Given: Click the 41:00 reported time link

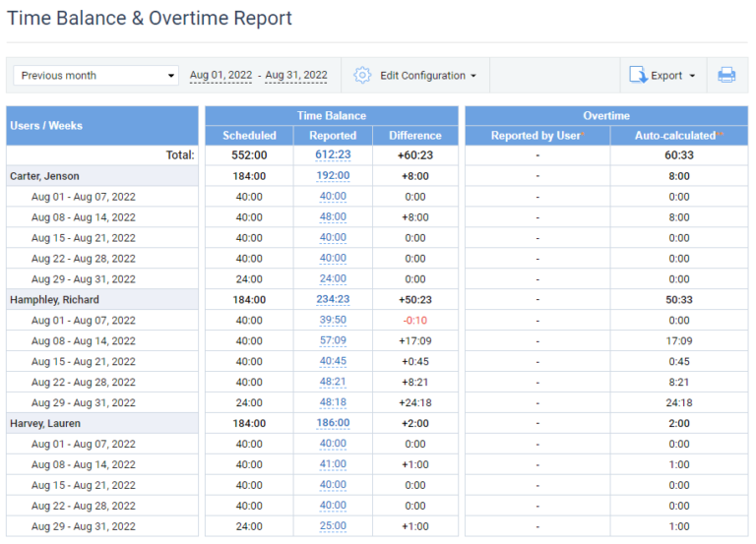Looking at the screenshot, I should 333,465.
